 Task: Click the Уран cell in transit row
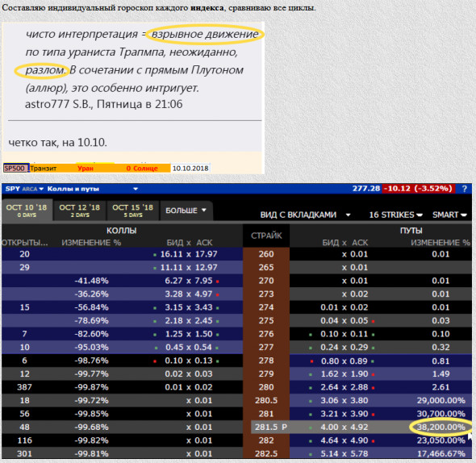coord(86,169)
